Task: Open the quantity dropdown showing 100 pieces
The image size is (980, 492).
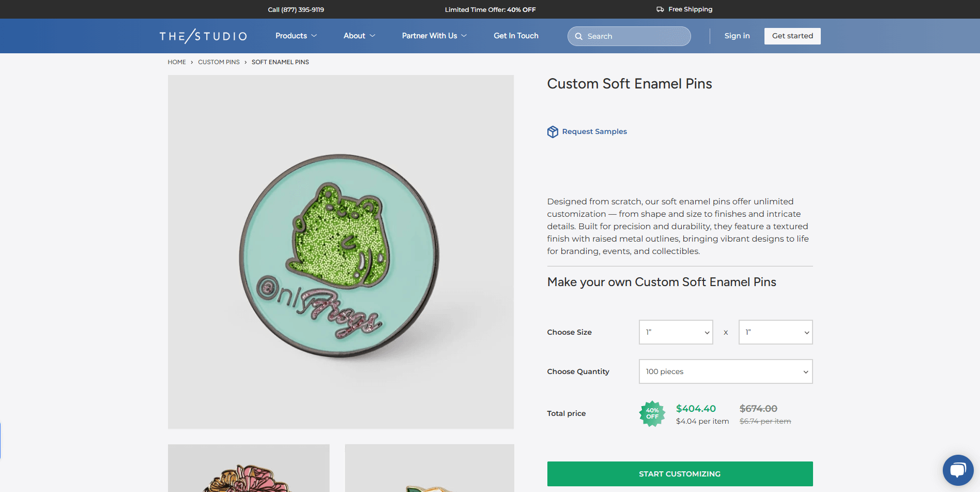Action: 726,371
